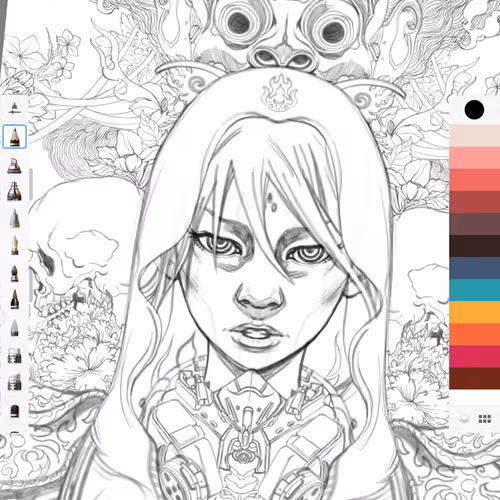This screenshot has height=500, width=500.
Task: Select the silver ballpoint pen with gold band
Action: click(x=14, y=219)
